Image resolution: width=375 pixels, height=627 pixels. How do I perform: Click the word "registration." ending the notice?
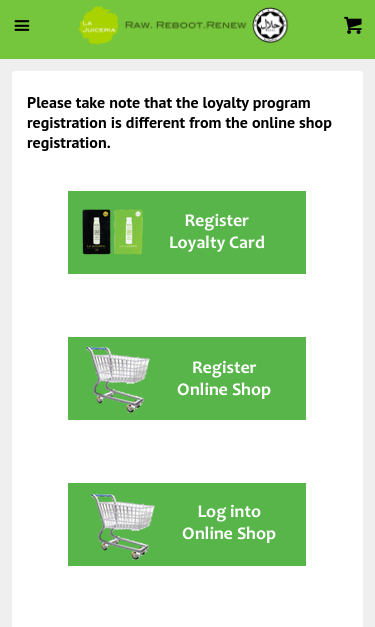69,143
